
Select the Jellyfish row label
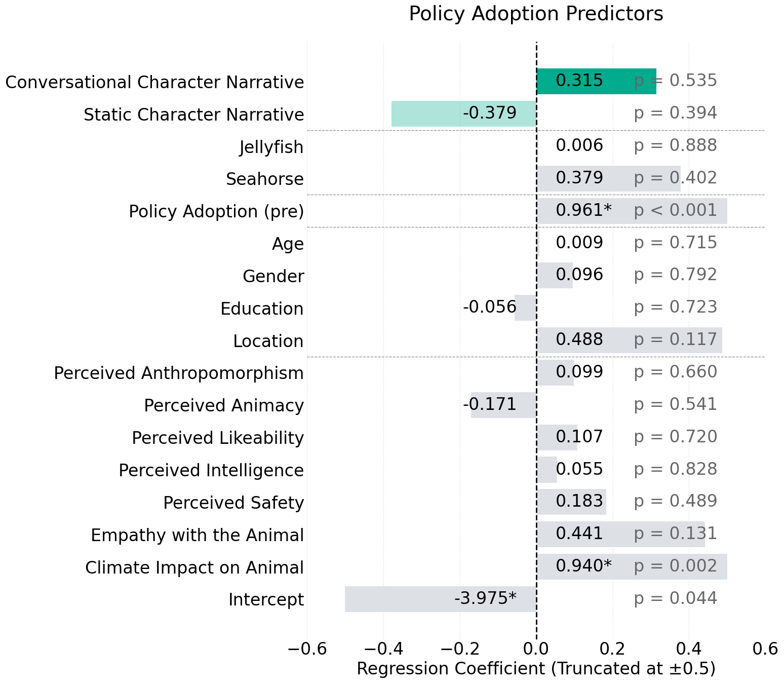[271, 147]
